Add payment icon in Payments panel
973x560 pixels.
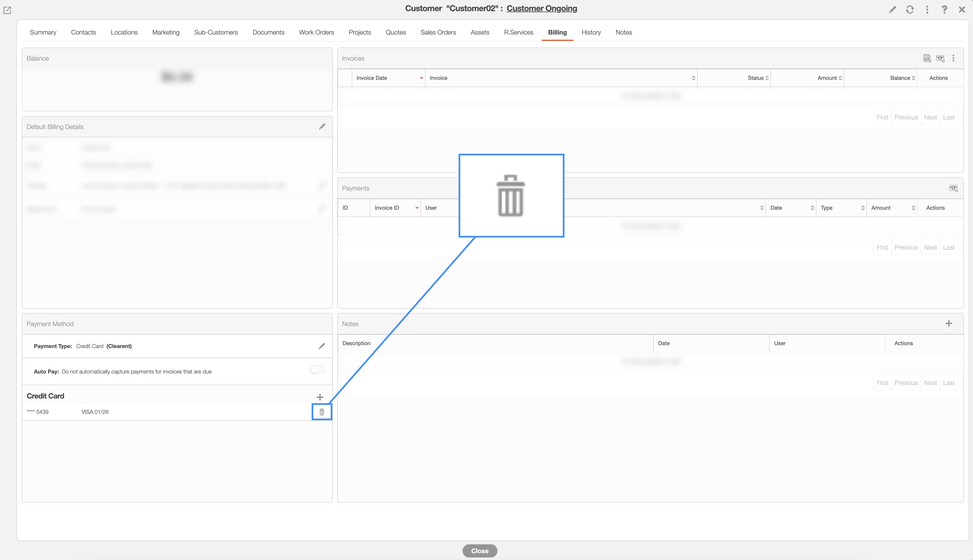click(953, 188)
